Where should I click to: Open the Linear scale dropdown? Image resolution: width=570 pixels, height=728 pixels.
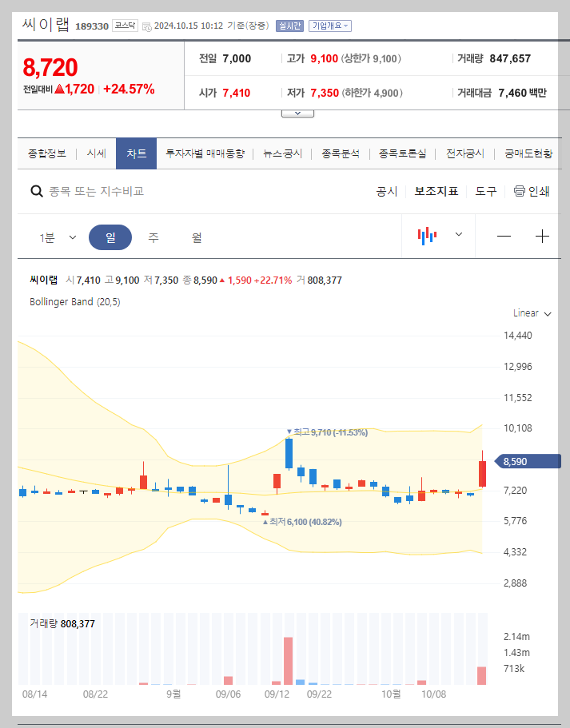tap(532, 313)
